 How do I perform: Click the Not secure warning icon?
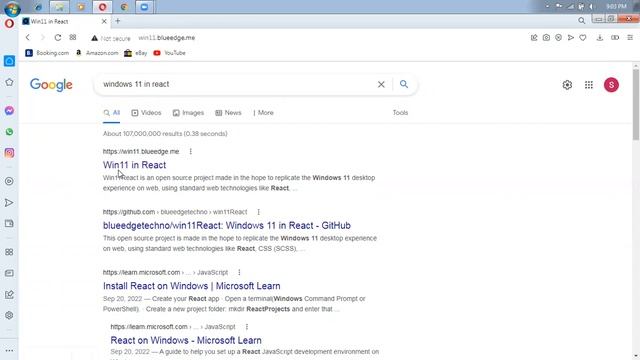click(94, 38)
